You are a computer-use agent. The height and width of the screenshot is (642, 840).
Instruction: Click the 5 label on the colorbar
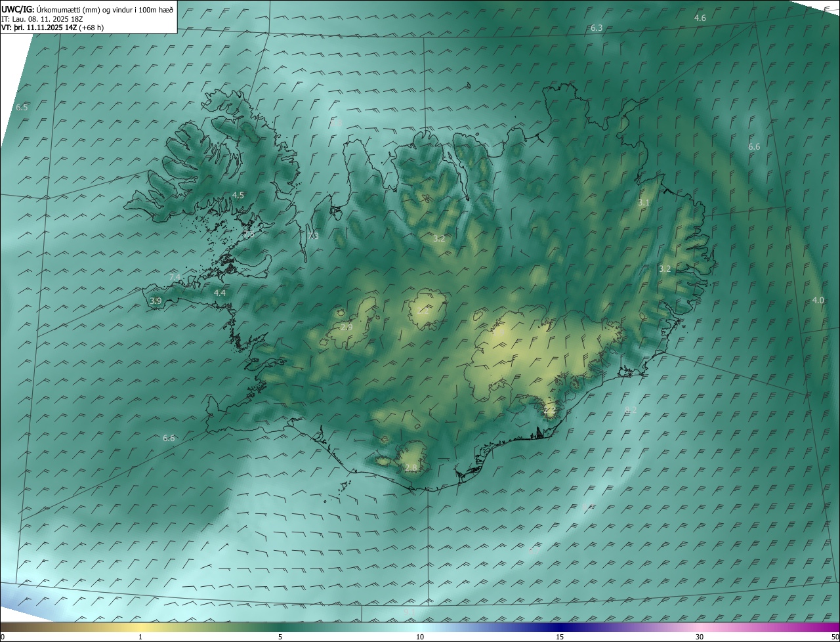click(x=280, y=637)
